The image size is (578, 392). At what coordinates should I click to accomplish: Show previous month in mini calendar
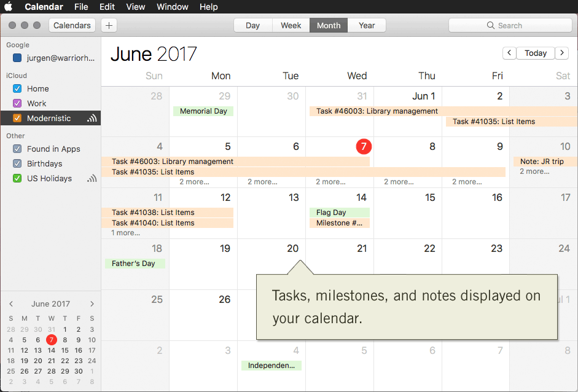point(11,304)
